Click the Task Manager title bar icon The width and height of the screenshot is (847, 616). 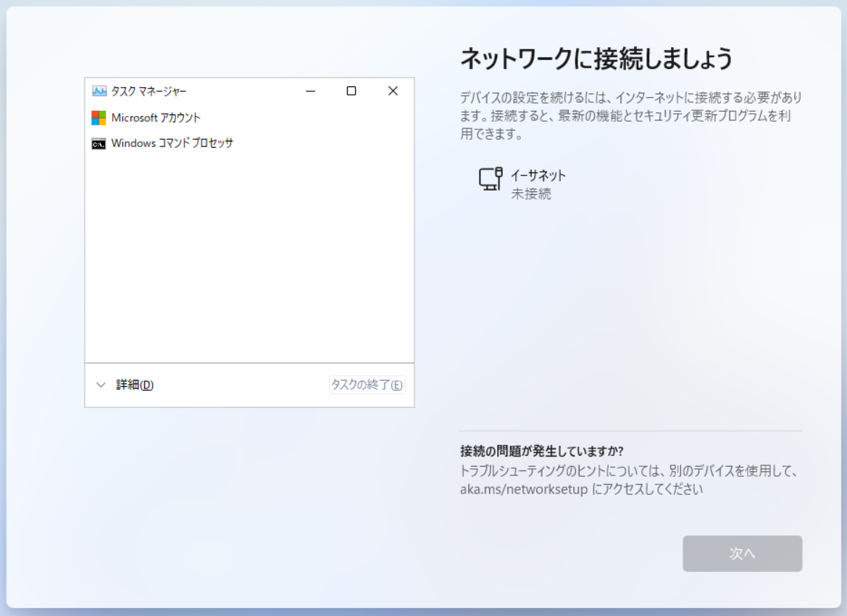[x=99, y=91]
